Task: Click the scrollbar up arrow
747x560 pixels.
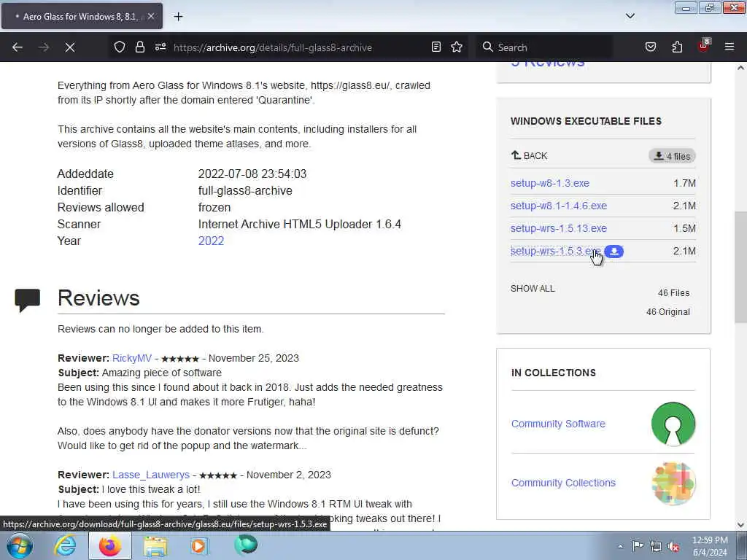Action: [x=741, y=68]
